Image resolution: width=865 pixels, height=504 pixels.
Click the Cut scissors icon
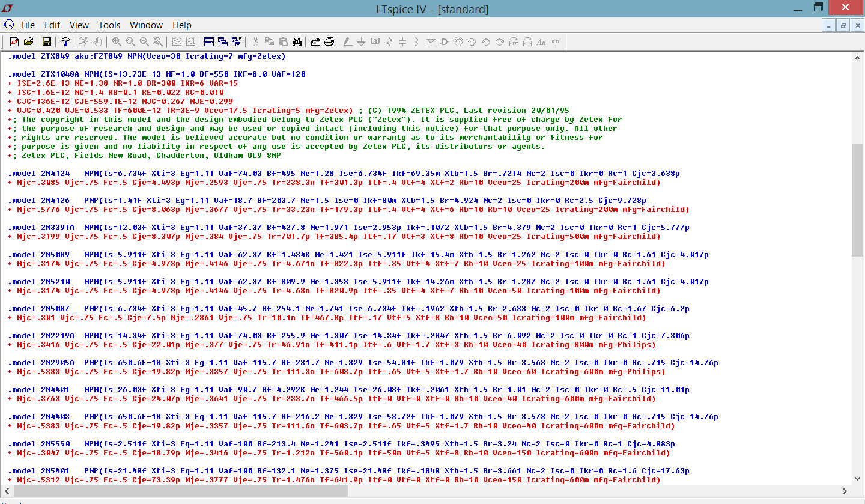[255, 41]
